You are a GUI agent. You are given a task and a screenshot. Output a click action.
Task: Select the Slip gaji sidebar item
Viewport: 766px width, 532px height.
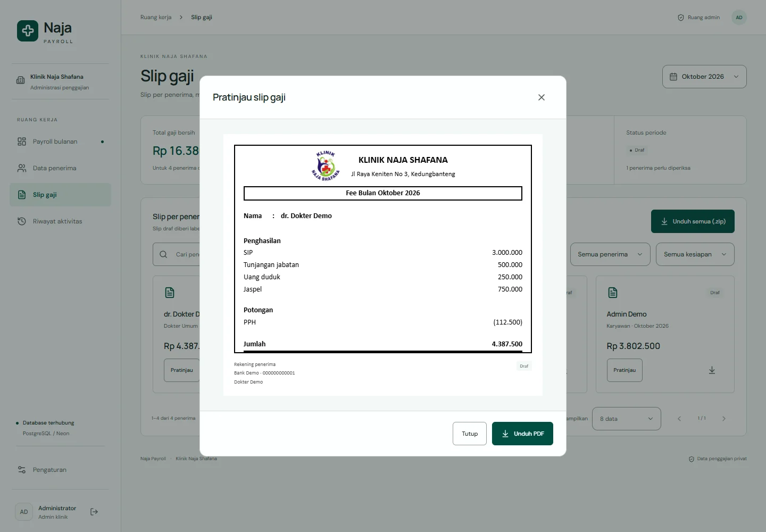60,195
